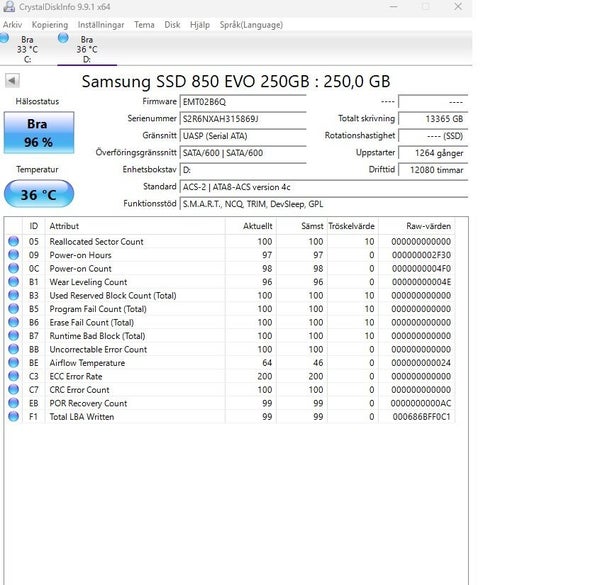The width and height of the screenshot is (600, 585).
Task: Click the SATA/600 transfer mode field
Action: pos(243,153)
